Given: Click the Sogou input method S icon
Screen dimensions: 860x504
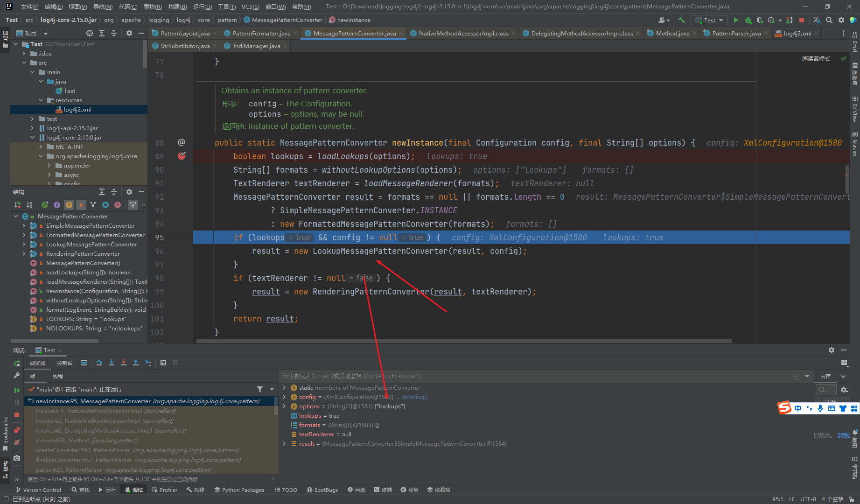Looking at the screenshot, I should (784, 408).
